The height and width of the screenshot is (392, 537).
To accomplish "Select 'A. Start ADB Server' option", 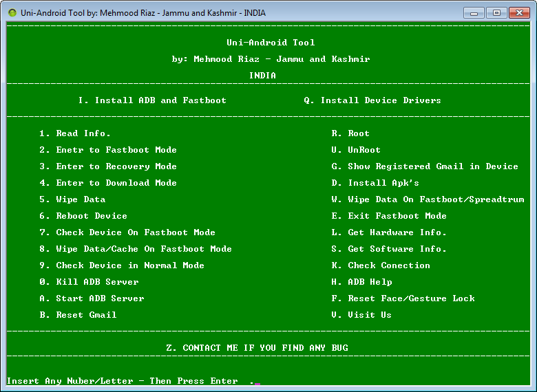I will (92, 298).
